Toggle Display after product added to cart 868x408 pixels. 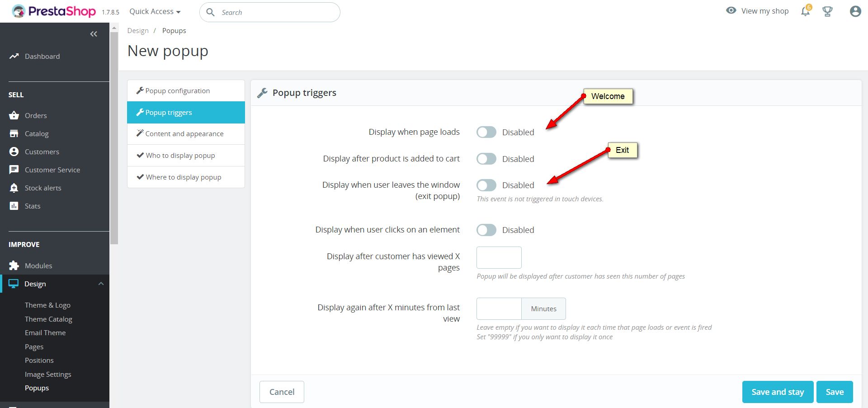pos(486,159)
